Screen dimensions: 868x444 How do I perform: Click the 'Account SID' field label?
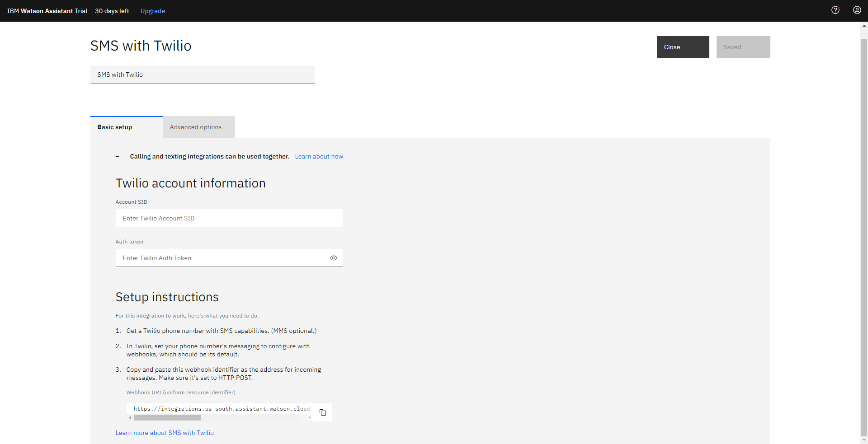[132, 202]
